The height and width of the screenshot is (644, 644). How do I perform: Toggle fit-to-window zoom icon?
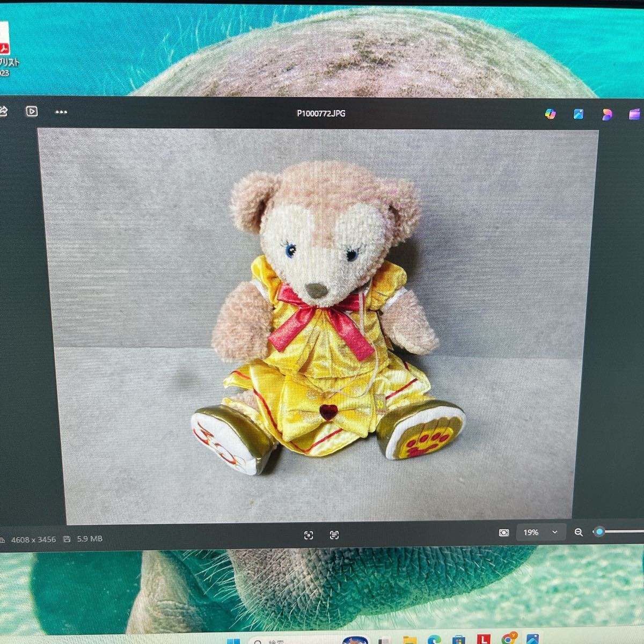tap(503, 532)
